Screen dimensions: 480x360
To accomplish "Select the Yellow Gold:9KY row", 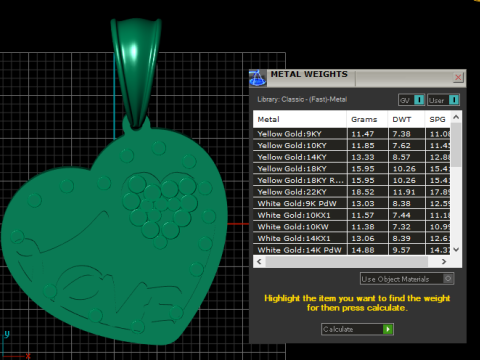I will coord(352,134).
